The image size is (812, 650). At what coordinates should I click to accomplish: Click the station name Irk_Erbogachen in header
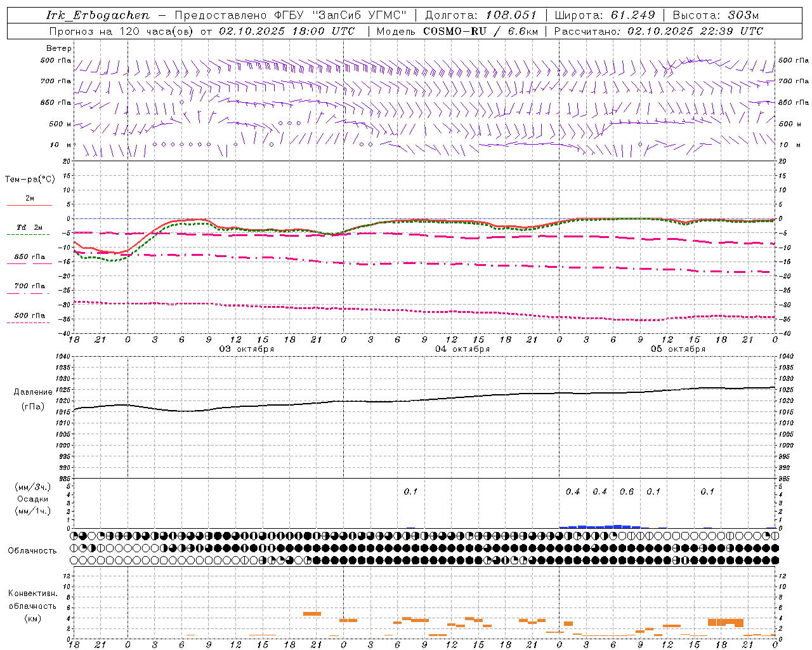(98, 15)
